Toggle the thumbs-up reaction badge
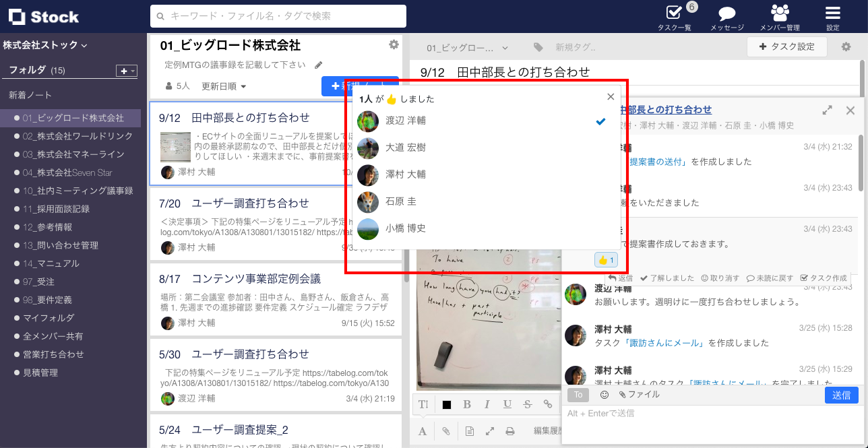This screenshot has width=868, height=448. pos(606,259)
